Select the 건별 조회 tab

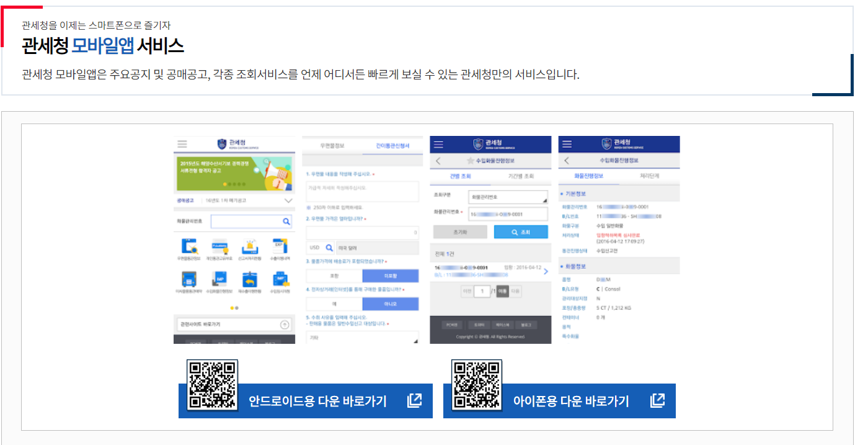[x=459, y=176]
